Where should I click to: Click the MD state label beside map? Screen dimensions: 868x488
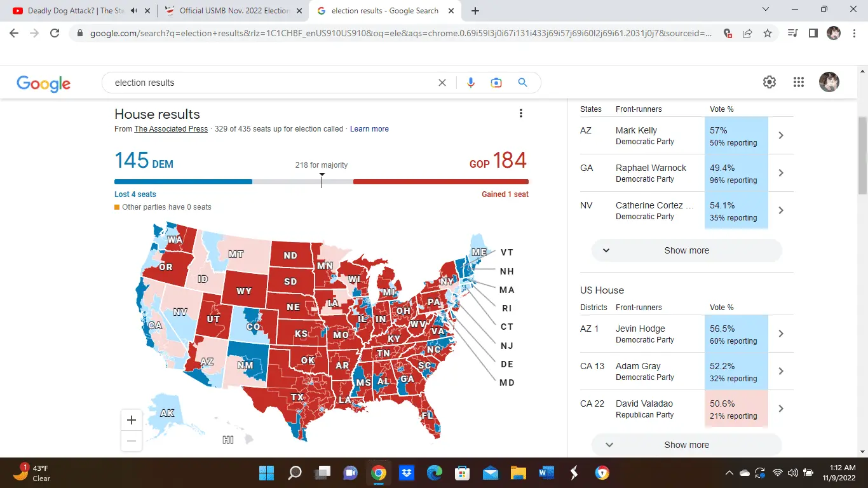(507, 383)
